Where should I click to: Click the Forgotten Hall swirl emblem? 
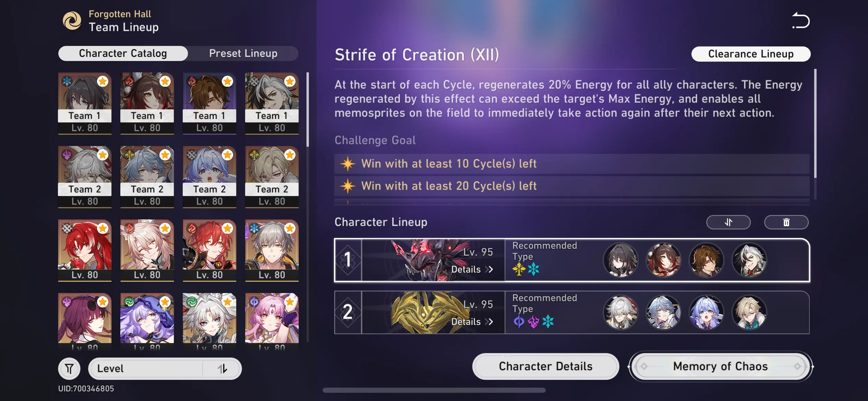(x=72, y=21)
